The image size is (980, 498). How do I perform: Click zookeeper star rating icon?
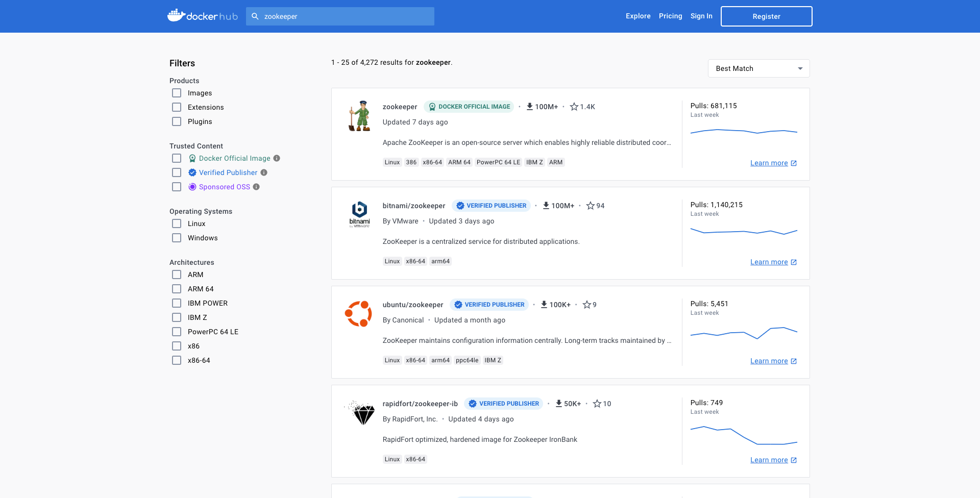click(574, 107)
